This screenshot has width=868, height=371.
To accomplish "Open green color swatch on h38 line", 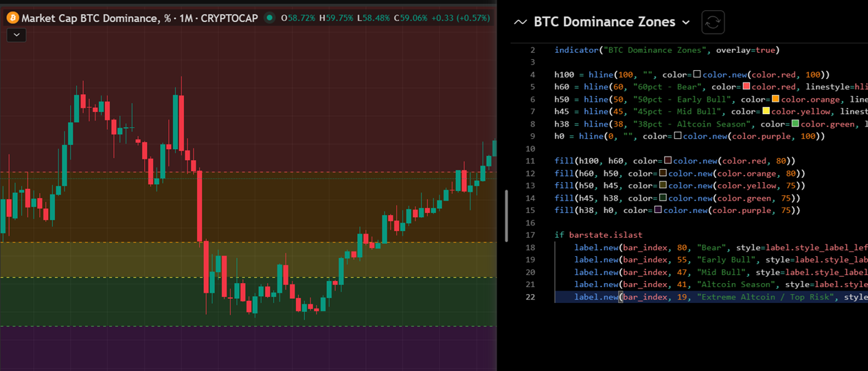I will [x=795, y=124].
